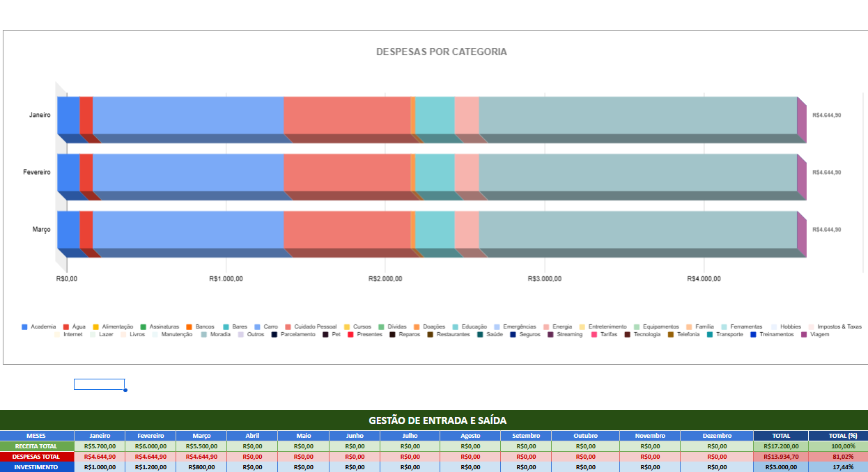Select the Transporte legend color square
Image resolution: width=868 pixels, height=472 pixels.
tap(708, 334)
